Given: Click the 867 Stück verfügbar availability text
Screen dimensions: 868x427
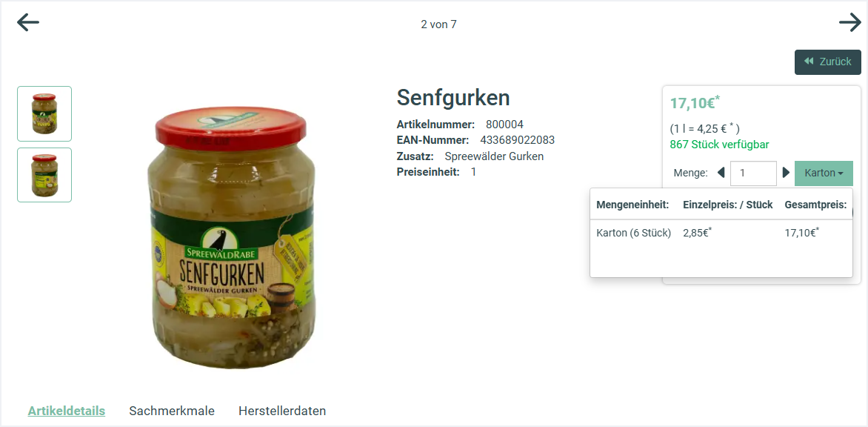Looking at the screenshot, I should point(720,145).
